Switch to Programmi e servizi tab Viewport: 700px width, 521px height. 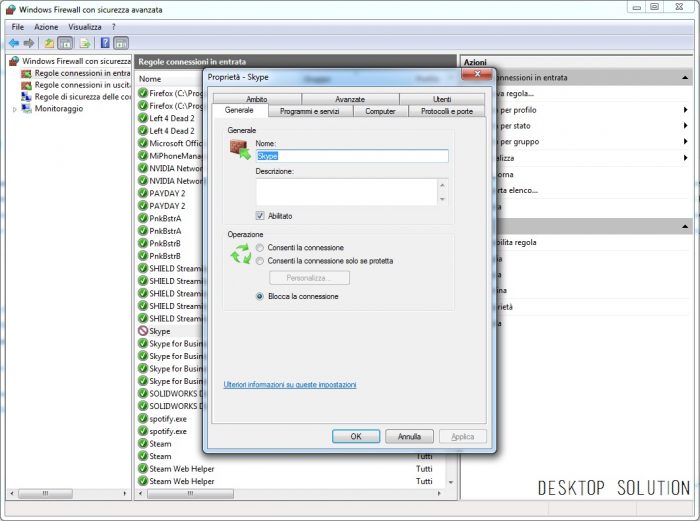pyautogui.click(x=310, y=111)
